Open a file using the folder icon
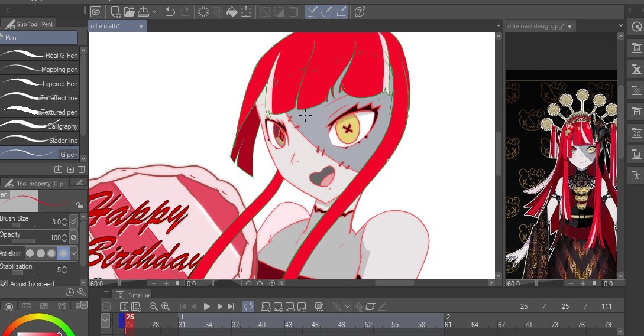 (x=130, y=12)
